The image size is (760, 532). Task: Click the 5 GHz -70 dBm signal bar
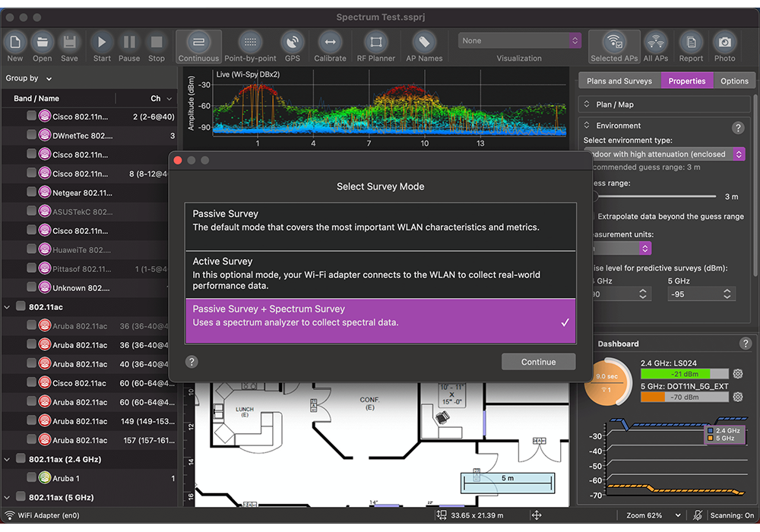(685, 397)
